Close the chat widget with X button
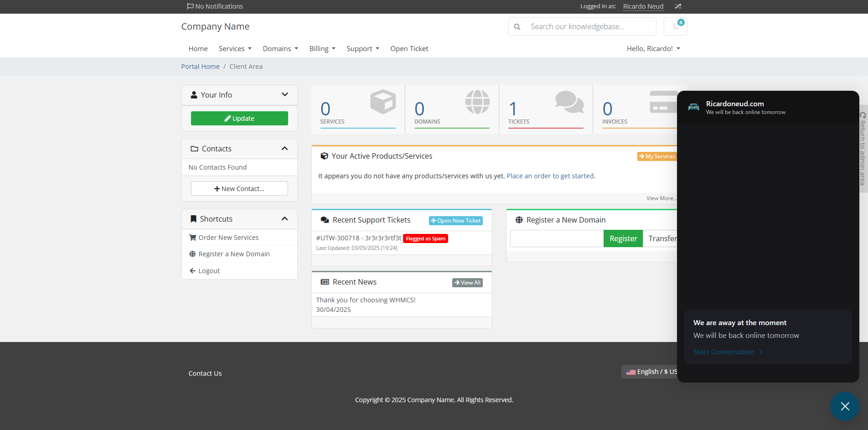The height and width of the screenshot is (430, 868). (x=845, y=406)
